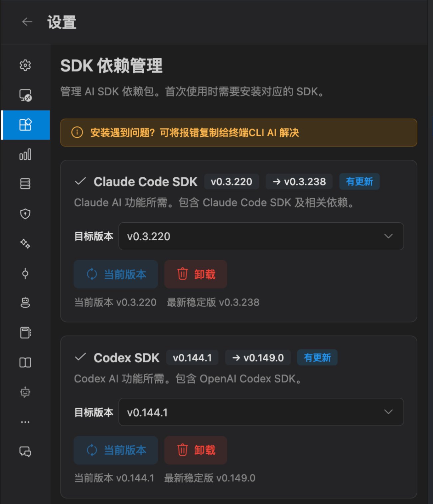
Task: Click 卸载 button for Claude Code SDK
Action: click(x=196, y=274)
